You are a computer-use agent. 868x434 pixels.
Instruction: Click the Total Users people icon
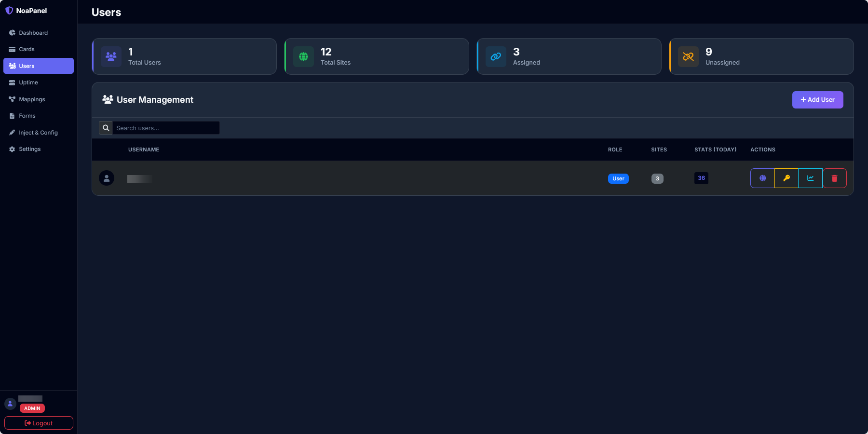tap(111, 56)
